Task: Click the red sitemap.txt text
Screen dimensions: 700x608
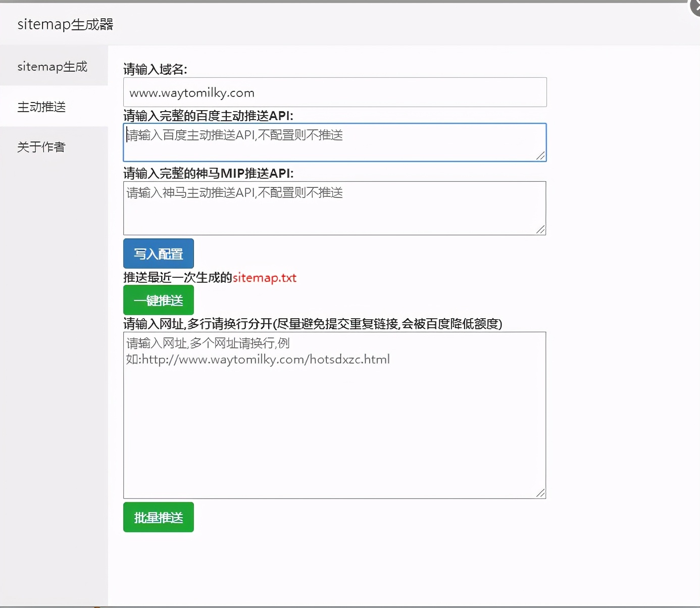Action: [265, 278]
